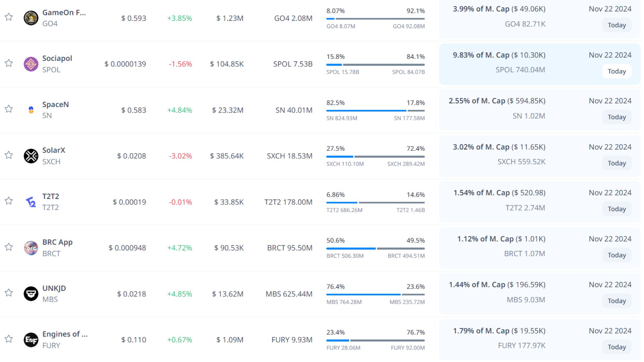
Task: Click the SpaceN coin logo
Action: (x=31, y=110)
